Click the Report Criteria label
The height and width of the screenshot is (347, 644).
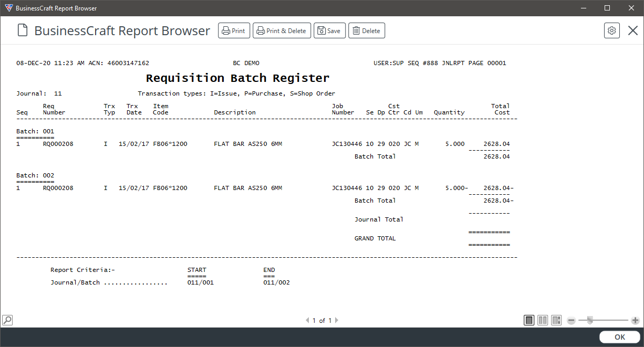tap(82, 270)
